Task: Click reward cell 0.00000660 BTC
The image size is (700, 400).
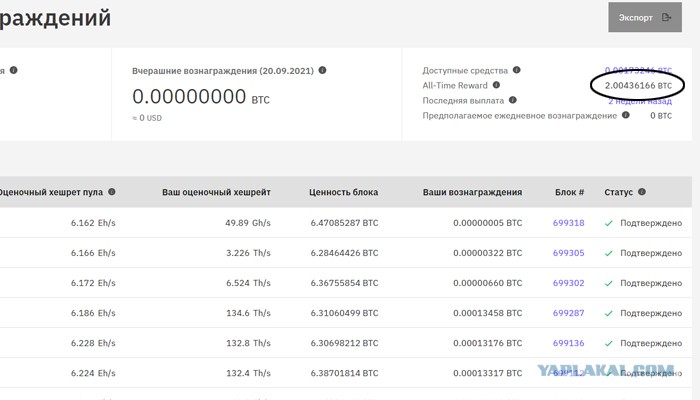Action: 488,283
